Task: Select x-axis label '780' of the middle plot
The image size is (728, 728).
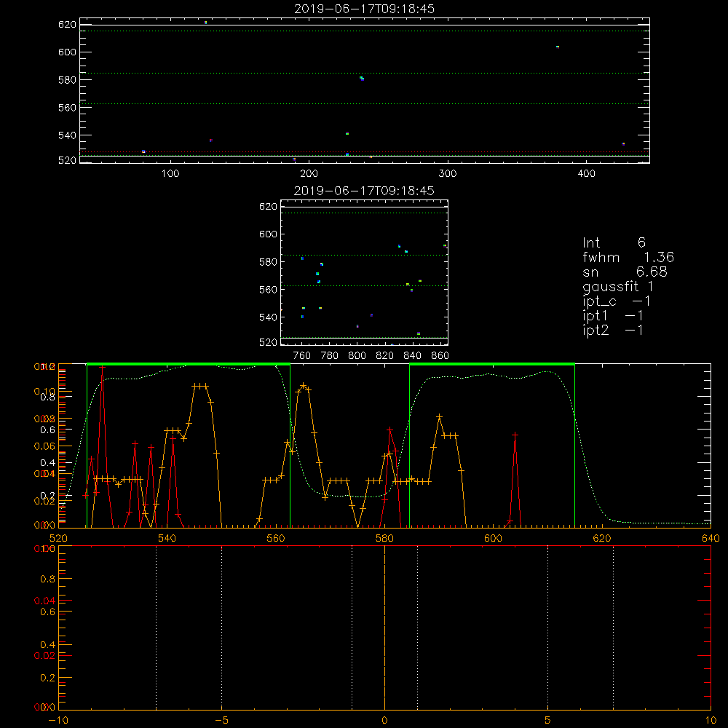Action: tap(330, 356)
